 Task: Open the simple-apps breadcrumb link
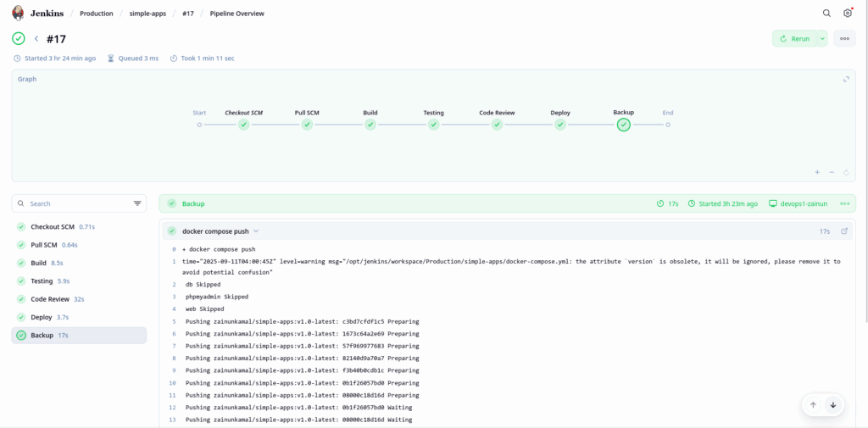[x=147, y=14]
